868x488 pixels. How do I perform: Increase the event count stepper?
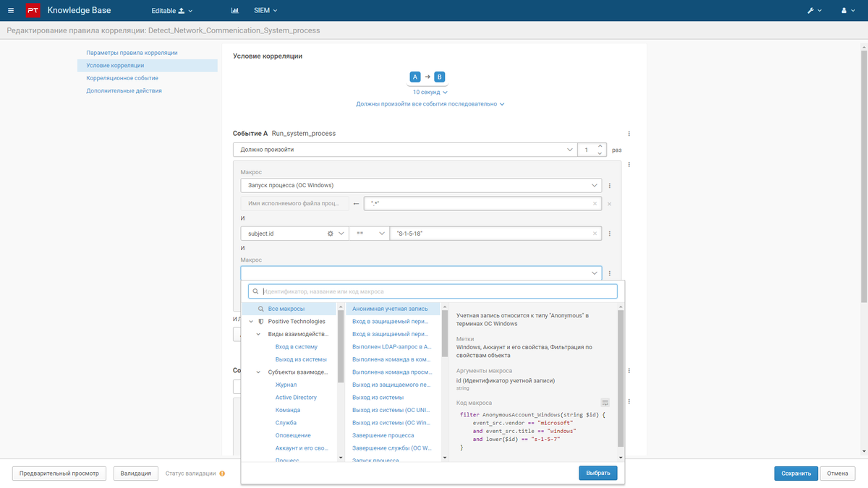click(599, 147)
